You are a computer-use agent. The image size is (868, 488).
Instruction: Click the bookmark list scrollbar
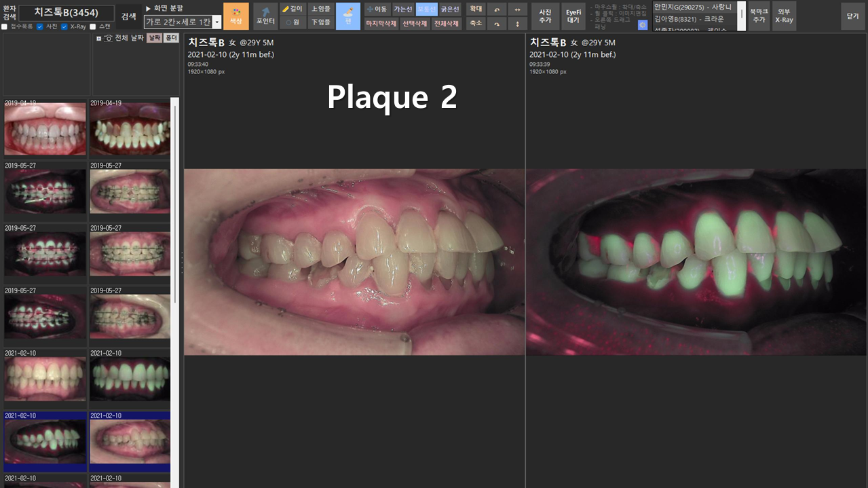point(742,16)
